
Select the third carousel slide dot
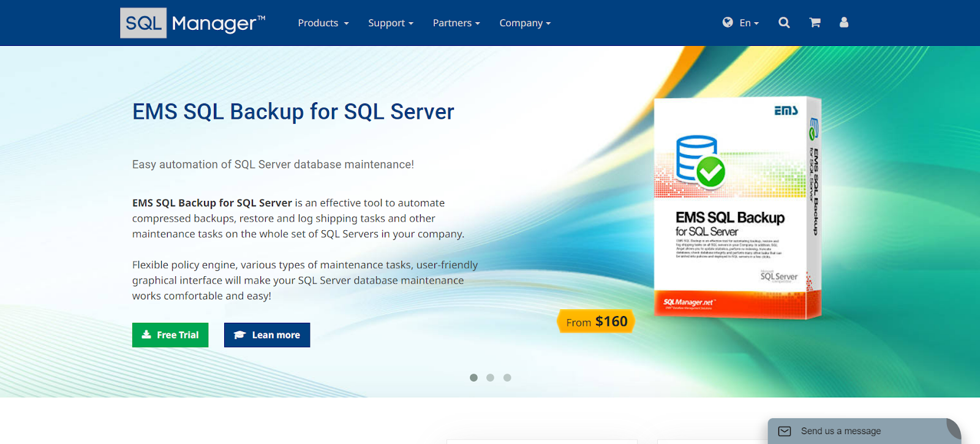(507, 378)
